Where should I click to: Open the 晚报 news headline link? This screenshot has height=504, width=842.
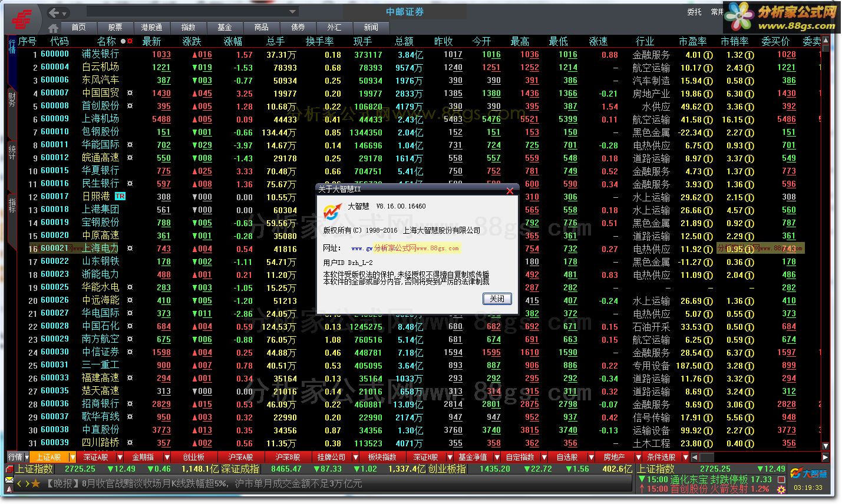[x=204, y=483]
